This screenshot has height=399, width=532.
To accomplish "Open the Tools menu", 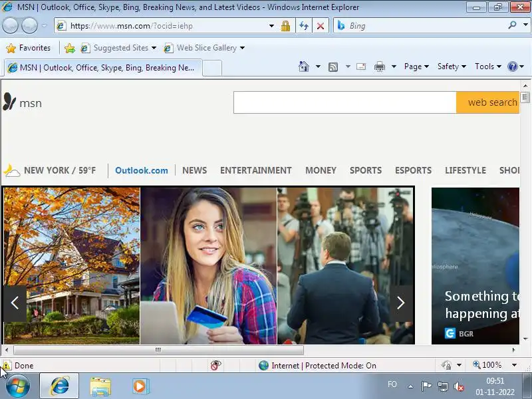I will coord(488,66).
